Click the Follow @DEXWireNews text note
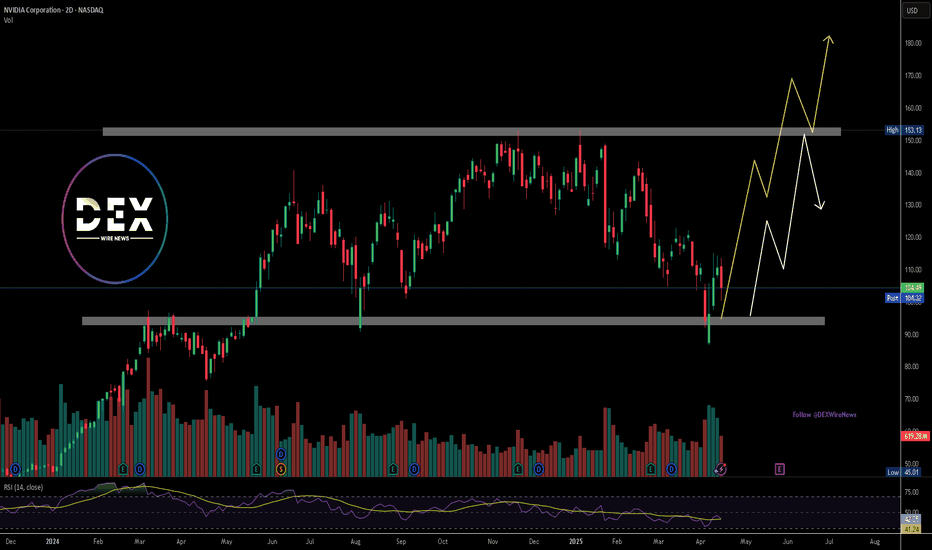 [x=824, y=414]
